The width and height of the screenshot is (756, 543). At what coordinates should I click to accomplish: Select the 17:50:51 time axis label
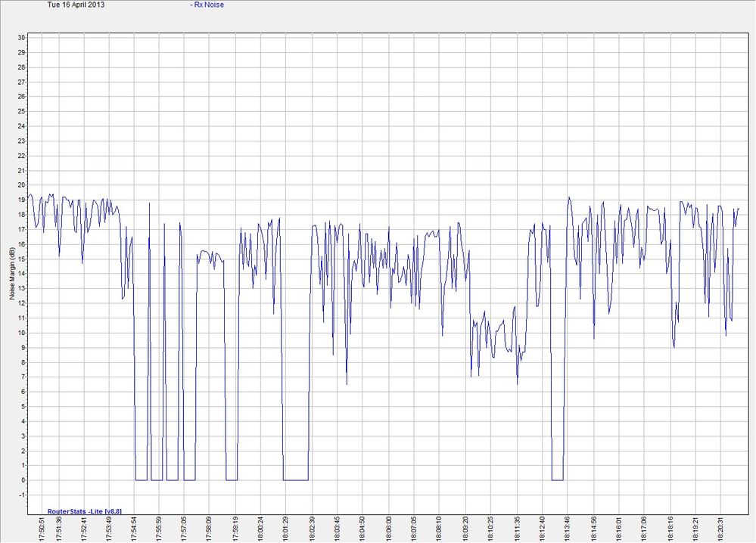(x=42, y=529)
